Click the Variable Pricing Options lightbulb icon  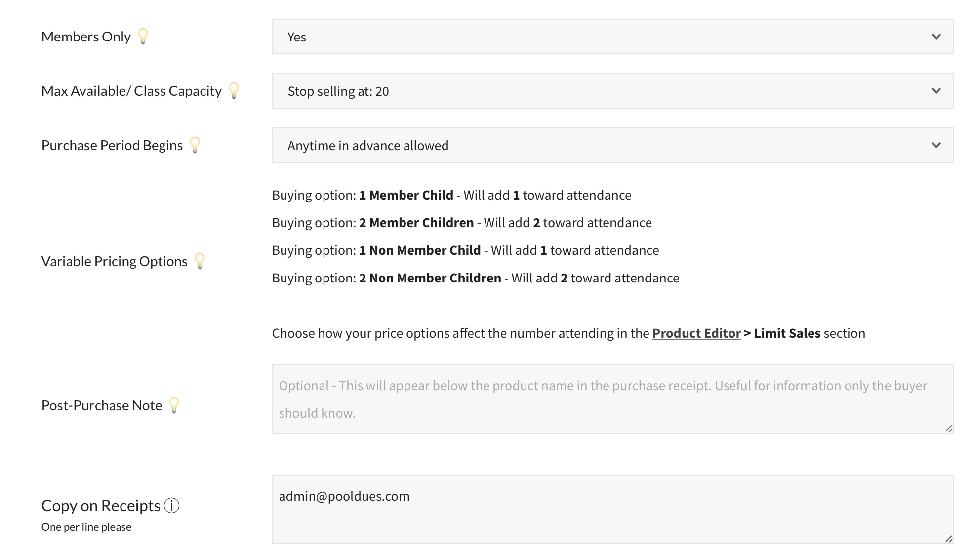point(200,261)
